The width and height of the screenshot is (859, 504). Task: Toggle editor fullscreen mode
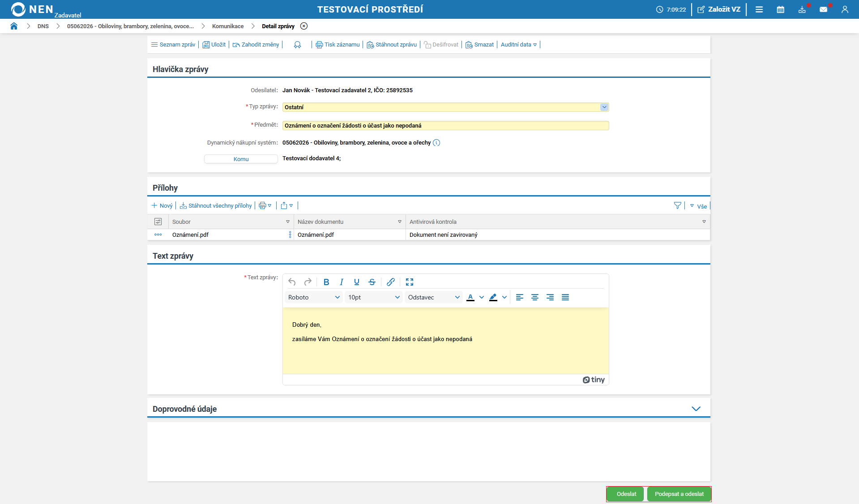(410, 282)
